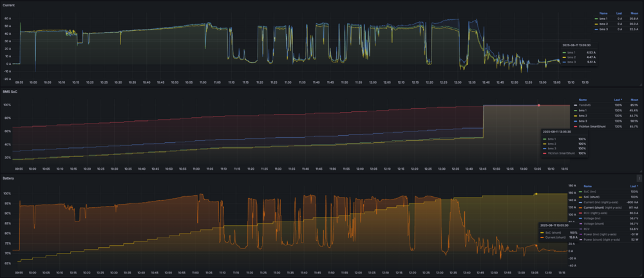Sort Battery legend by Last column
This screenshot has width=644, height=278.
(x=634, y=186)
